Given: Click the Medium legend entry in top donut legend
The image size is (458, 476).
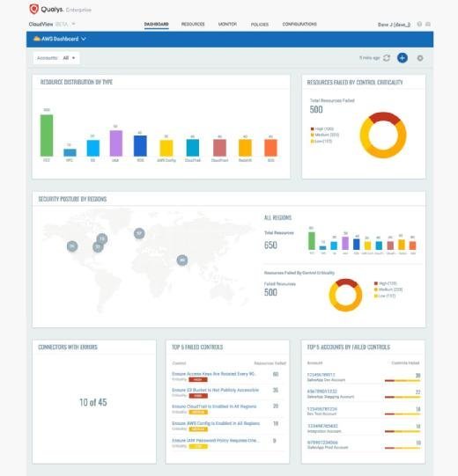Looking at the screenshot, I should click(325, 135).
